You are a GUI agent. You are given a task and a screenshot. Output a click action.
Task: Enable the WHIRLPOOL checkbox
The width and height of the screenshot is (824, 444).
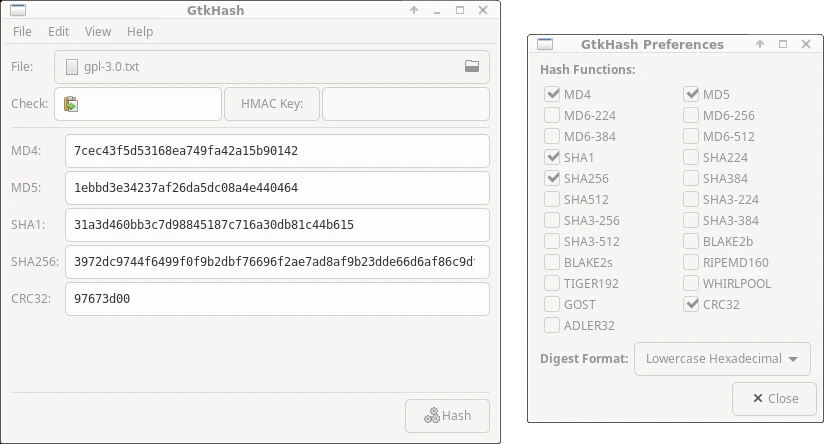coord(691,283)
